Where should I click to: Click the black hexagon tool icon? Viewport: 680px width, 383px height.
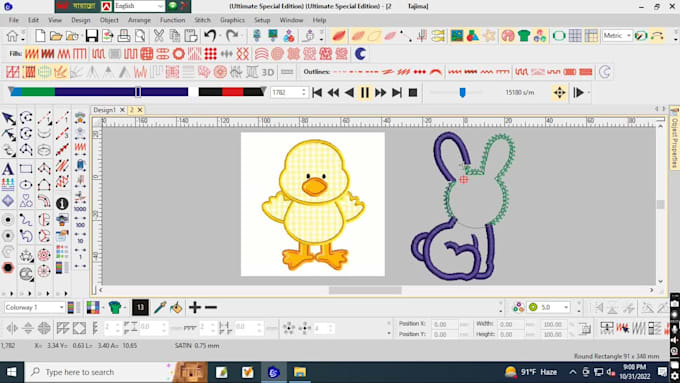click(8, 268)
